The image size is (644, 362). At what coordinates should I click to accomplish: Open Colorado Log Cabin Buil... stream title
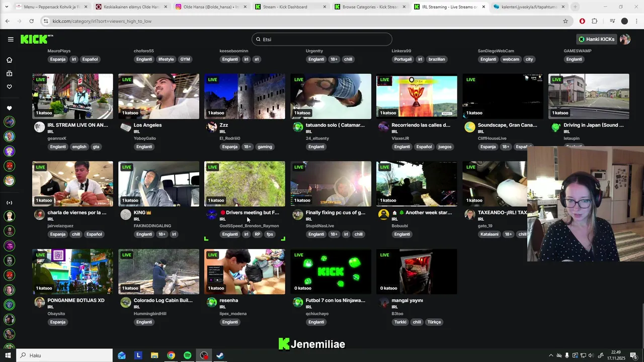163,301
